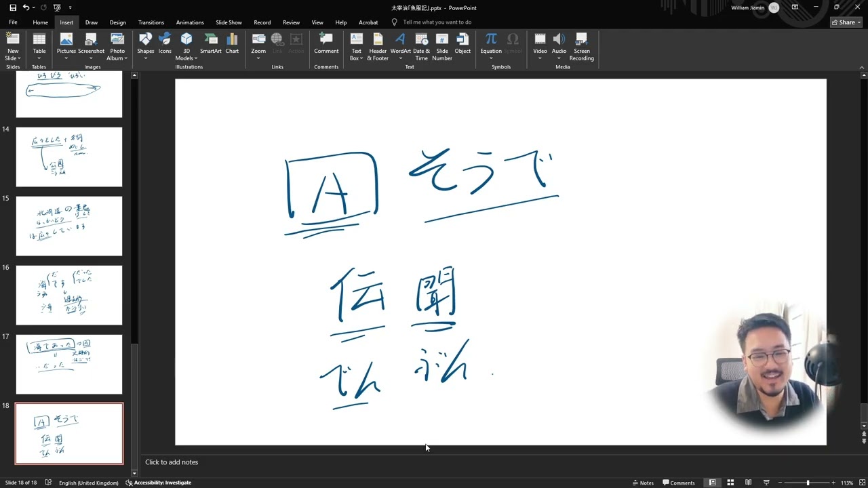Toggle the Notes pane in status bar
Viewport: 868px width, 488px height.
643,483
